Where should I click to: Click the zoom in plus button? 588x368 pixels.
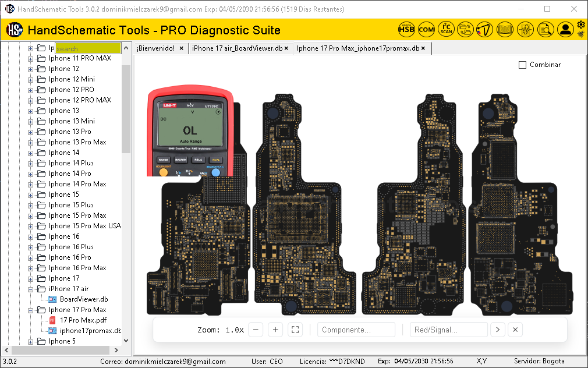(275, 330)
